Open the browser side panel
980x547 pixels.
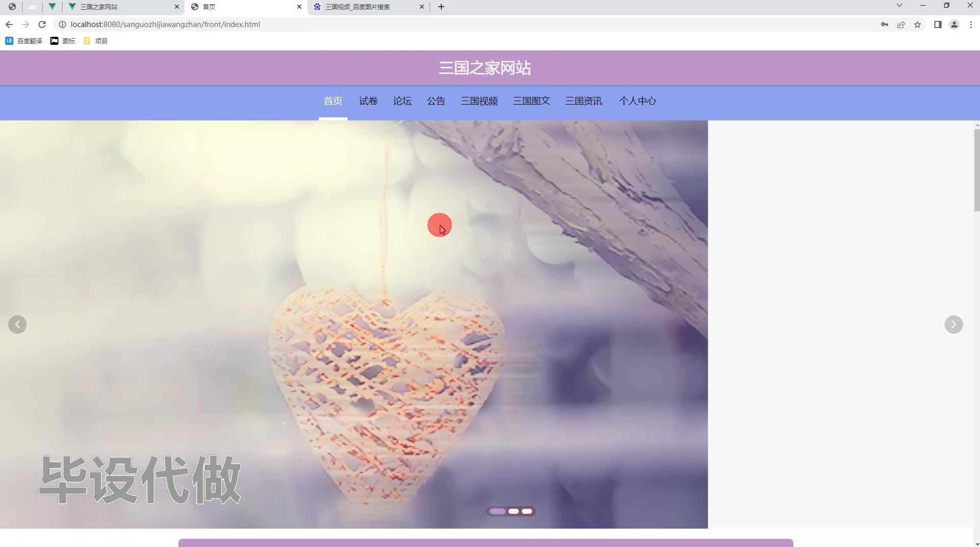[x=938, y=24]
